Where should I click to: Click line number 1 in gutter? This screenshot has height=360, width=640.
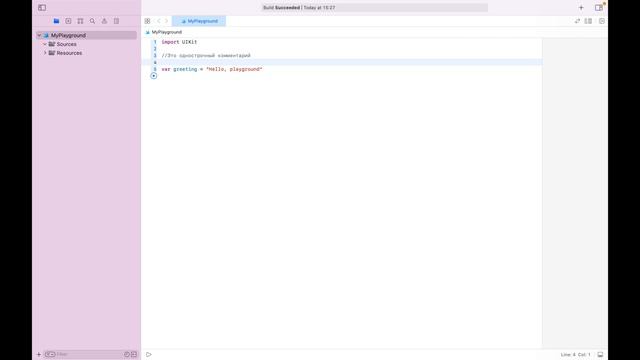point(155,42)
